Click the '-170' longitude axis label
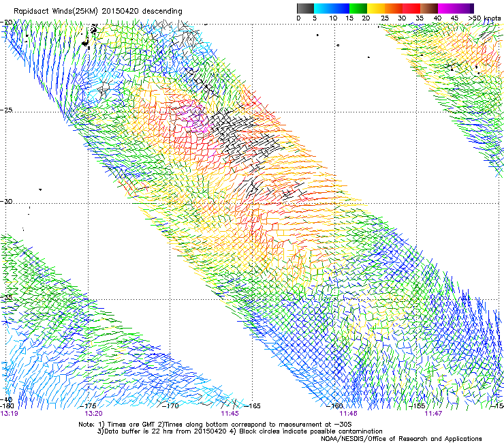This screenshot has height=443, width=504. [170, 406]
